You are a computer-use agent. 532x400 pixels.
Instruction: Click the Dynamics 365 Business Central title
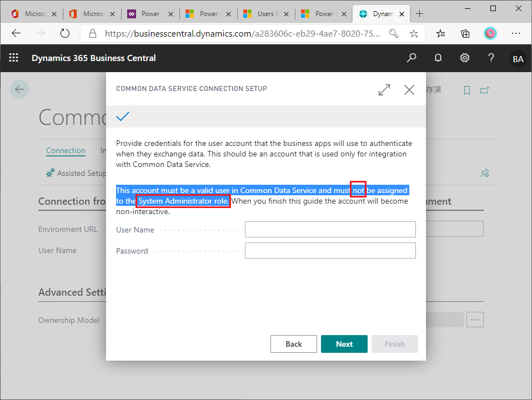coord(94,58)
